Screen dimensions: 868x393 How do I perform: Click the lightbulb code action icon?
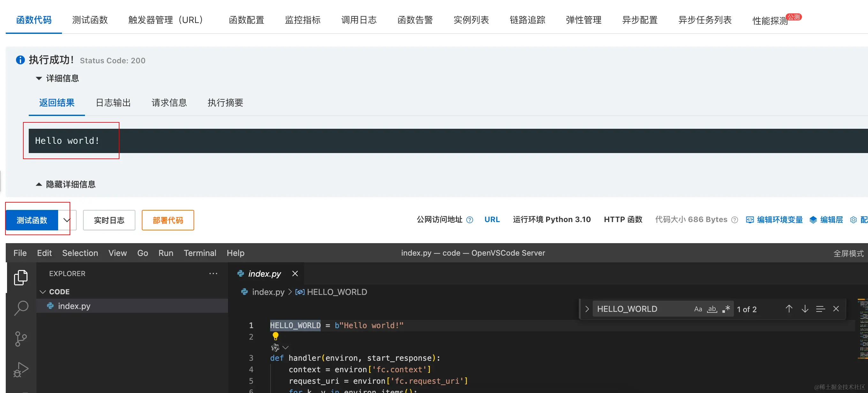pyautogui.click(x=275, y=336)
